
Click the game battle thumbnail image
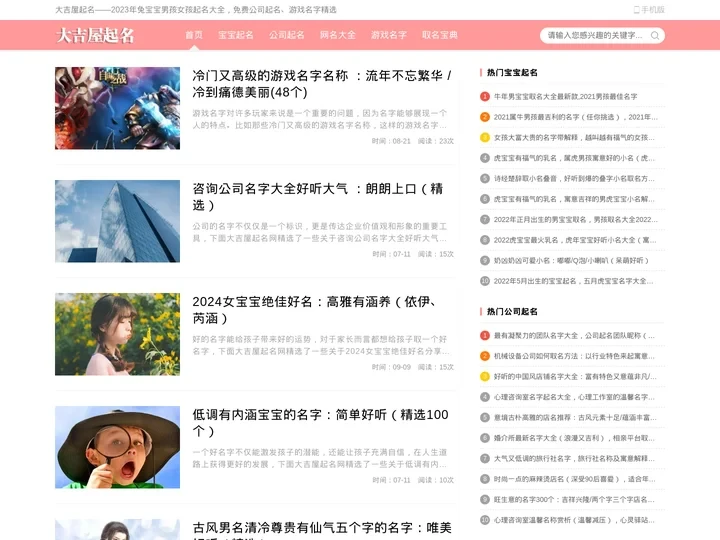[118, 108]
